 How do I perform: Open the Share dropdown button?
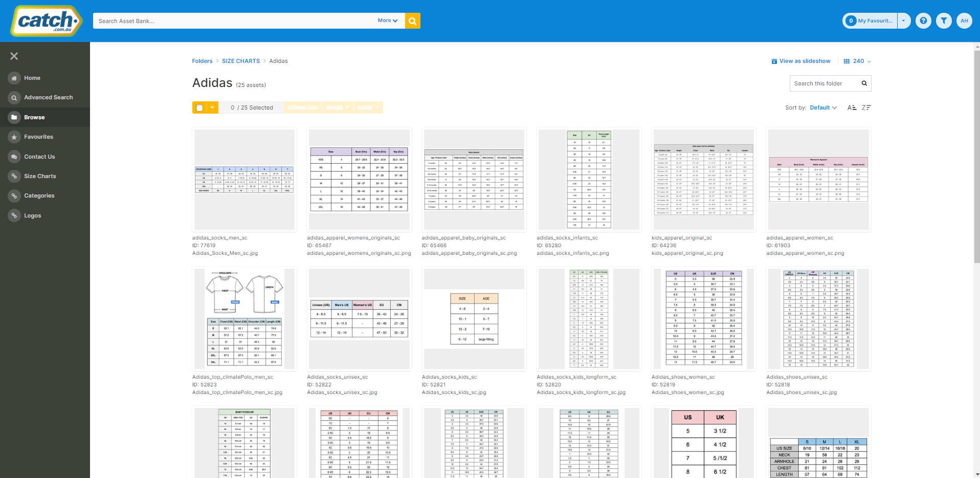click(x=338, y=107)
